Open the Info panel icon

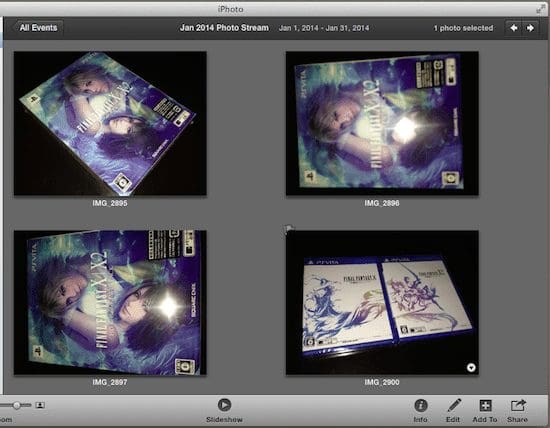point(421,406)
